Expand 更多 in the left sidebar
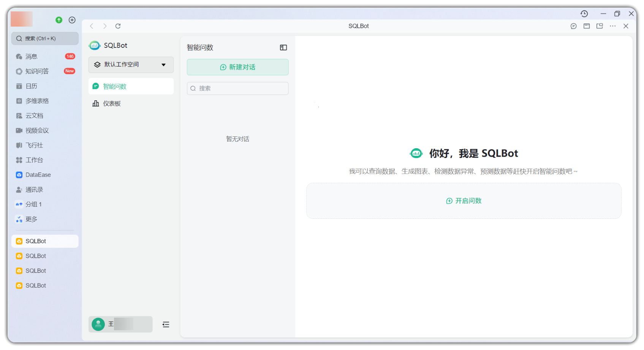Image resolution: width=644 pixels, height=350 pixels. [x=31, y=219]
